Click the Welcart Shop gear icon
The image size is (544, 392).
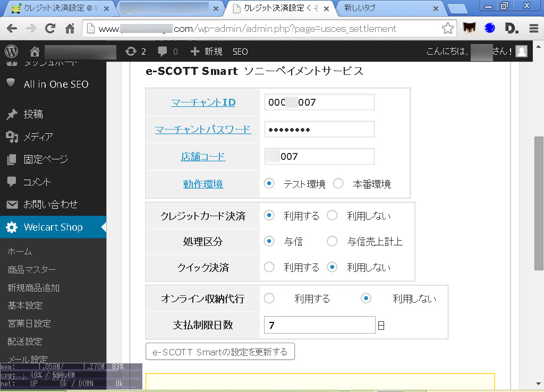tap(12, 227)
